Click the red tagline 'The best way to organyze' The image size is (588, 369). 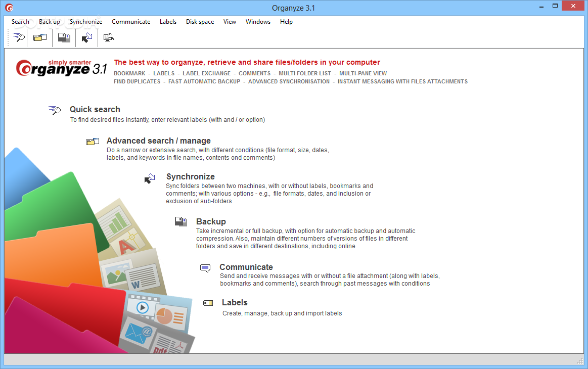(247, 62)
